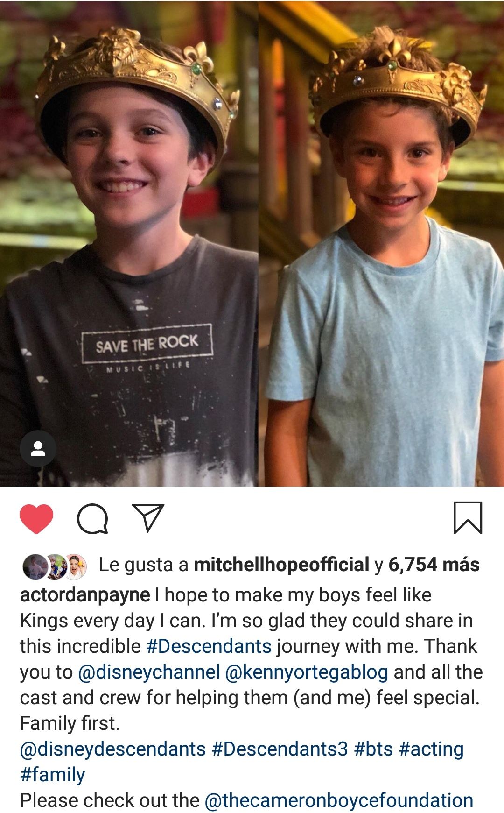Show tagged people via the person icon
Screen dimensions: 504x813
(38, 448)
